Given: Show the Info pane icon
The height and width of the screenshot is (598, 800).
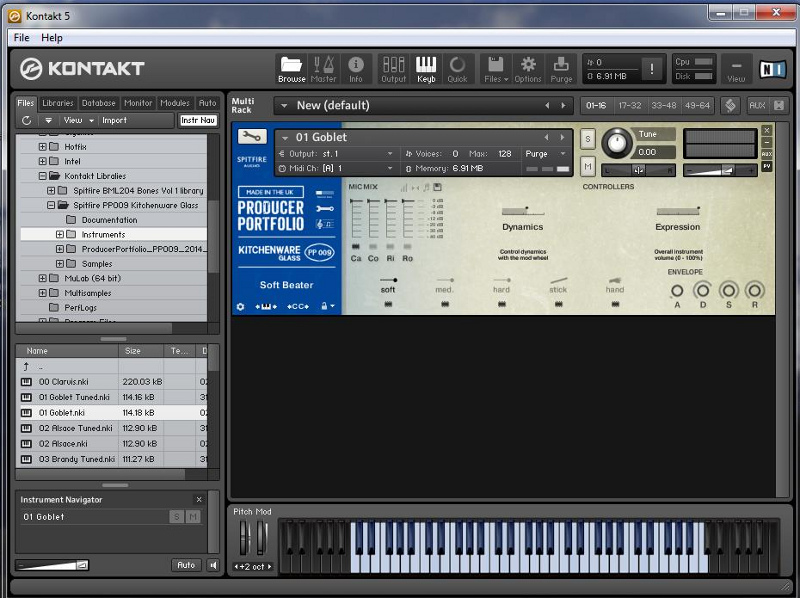Looking at the screenshot, I should [x=356, y=69].
